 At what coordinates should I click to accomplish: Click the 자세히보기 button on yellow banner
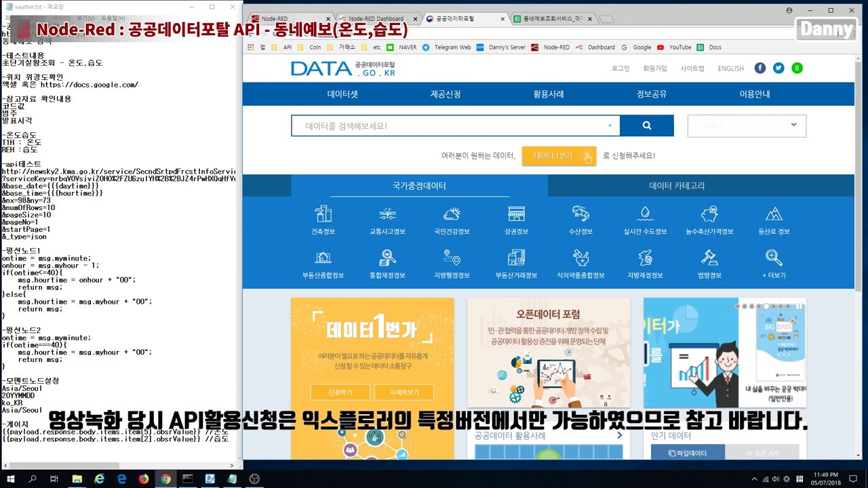coord(403,392)
